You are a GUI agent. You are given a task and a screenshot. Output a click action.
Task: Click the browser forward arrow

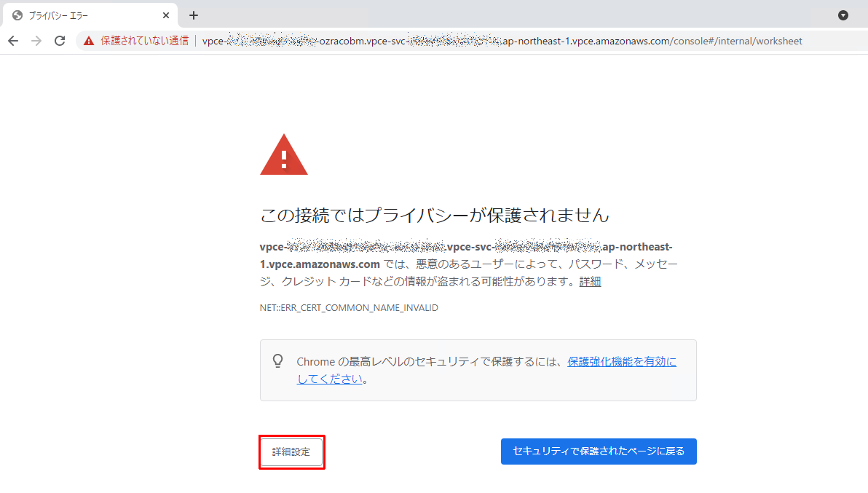coord(36,41)
